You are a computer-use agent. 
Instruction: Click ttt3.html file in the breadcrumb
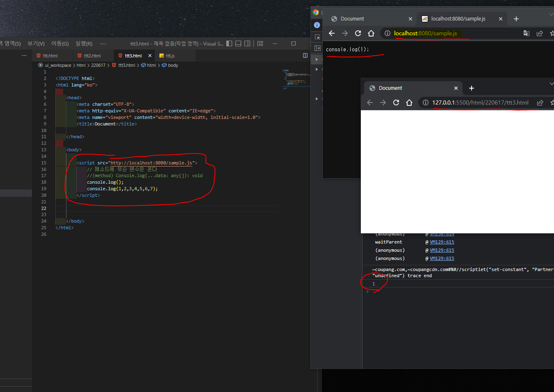point(126,65)
